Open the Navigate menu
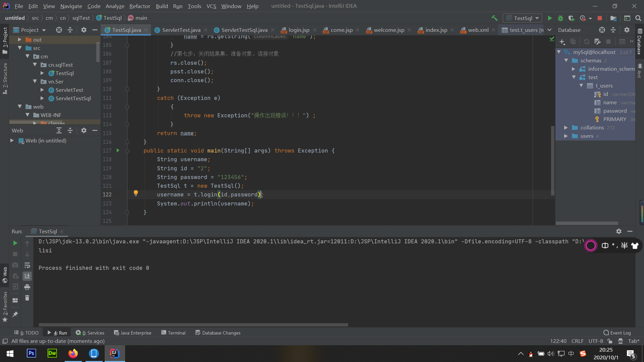The height and width of the screenshot is (362, 644). (71, 6)
